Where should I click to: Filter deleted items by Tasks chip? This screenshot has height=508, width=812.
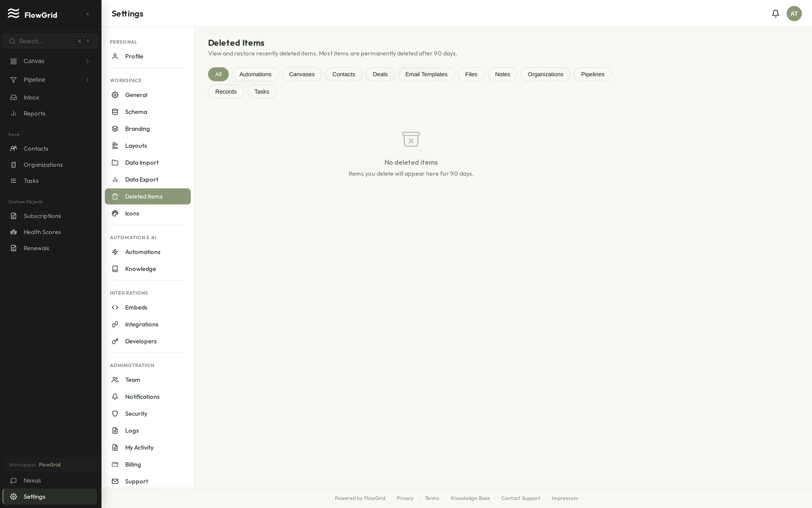[261, 92]
